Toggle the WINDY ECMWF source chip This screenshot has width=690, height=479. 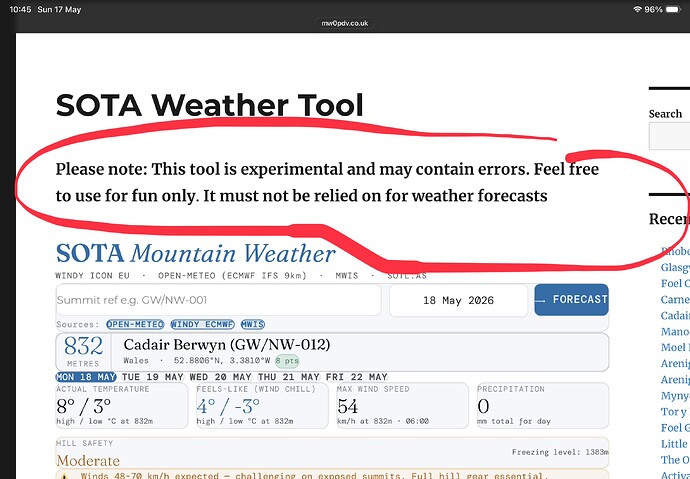pos(202,325)
